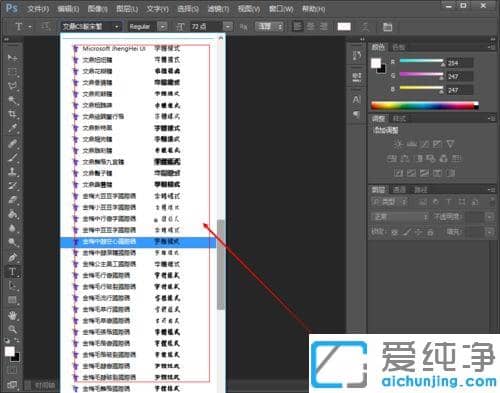Select the Move tool
The image size is (500, 393).
coord(13,58)
